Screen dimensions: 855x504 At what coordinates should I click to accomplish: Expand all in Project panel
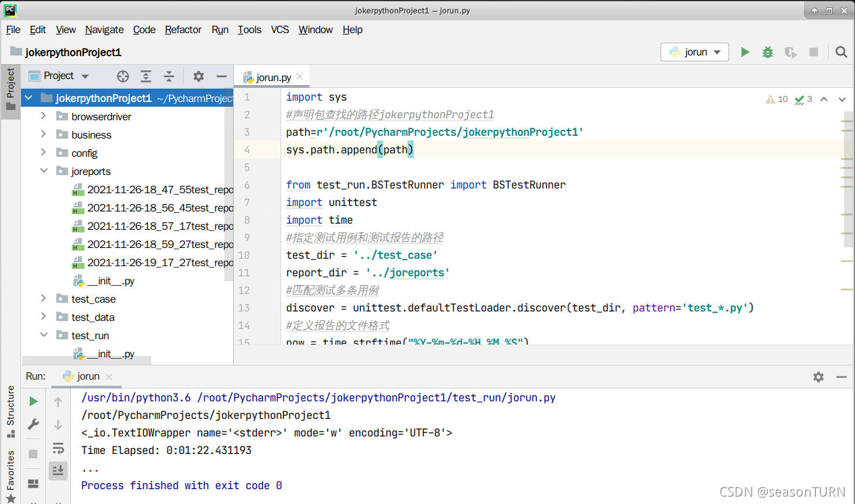click(x=146, y=76)
